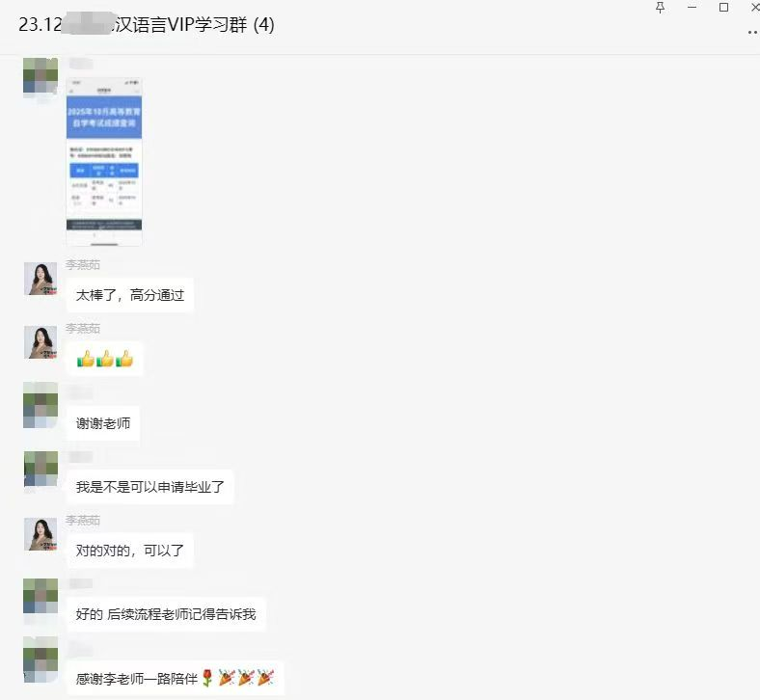Click sender name 李燕茹 above 对的对的，可以了

pos(83,521)
